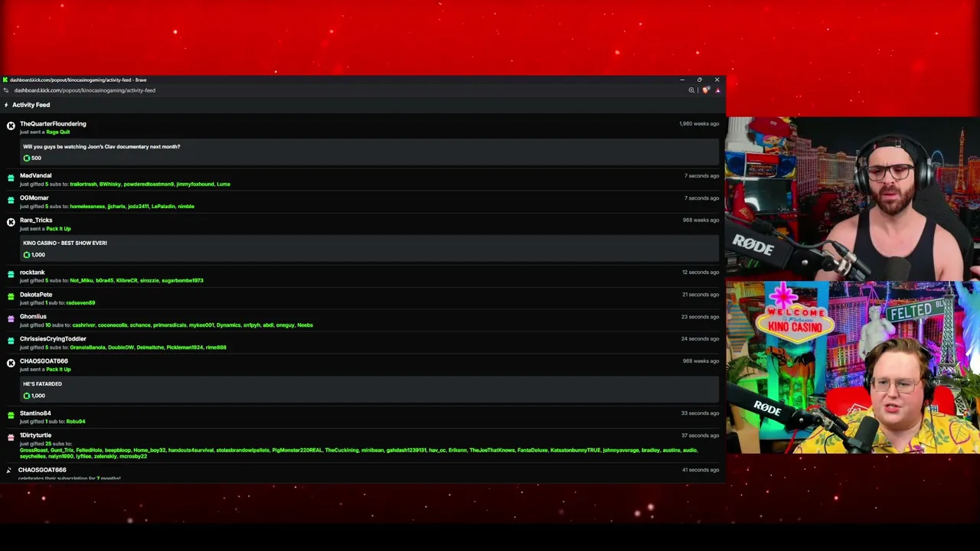Viewport: 980px width, 551px height.
Task: Click gifted recipient 'Robu94'
Action: coord(76,422)
